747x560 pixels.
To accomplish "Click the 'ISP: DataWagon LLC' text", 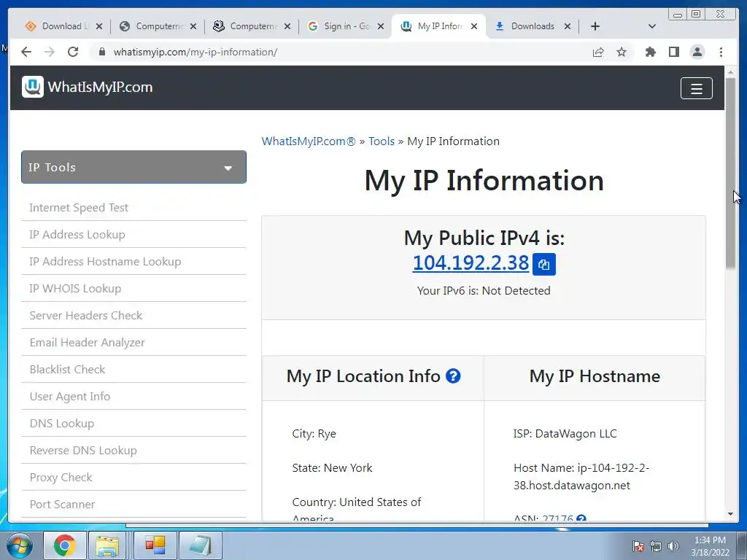I will pyautogui.click(x=565, y=434).
